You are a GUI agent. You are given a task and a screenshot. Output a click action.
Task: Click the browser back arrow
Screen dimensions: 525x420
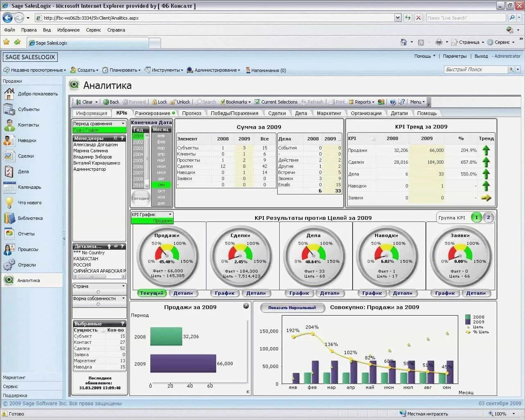tap(7, 18)
